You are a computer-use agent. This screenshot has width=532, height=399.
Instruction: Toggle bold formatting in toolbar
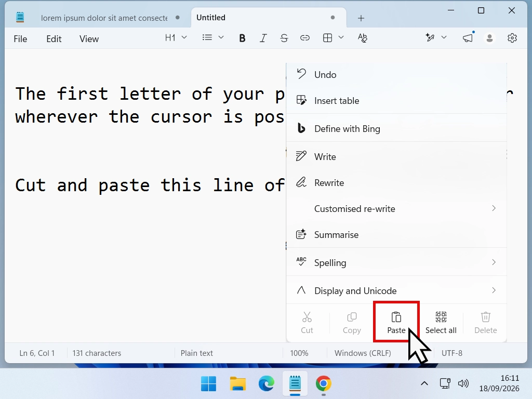[x=242, y=38]
